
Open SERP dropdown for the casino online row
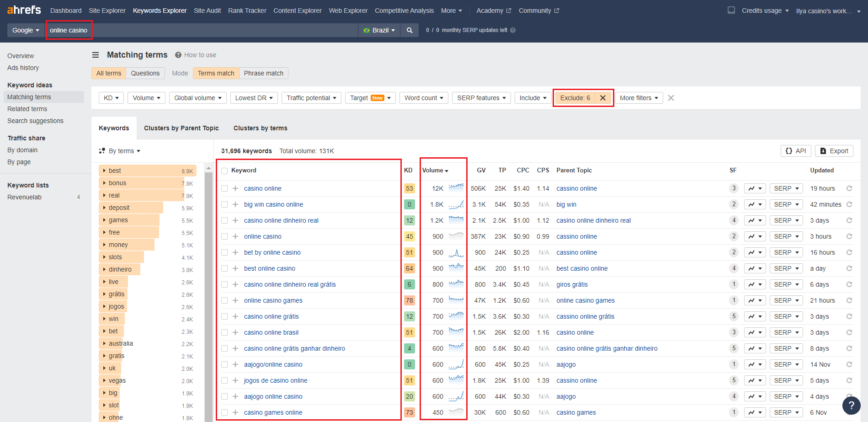click(786, 188)
